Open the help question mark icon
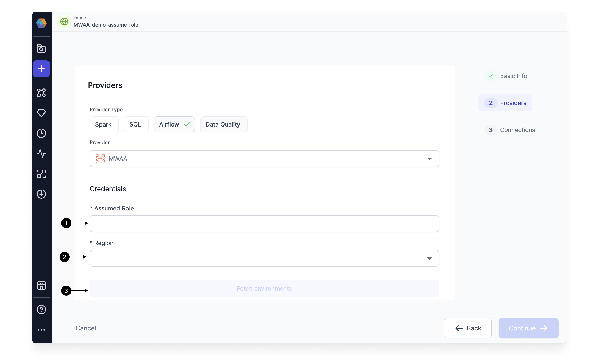This screenshot has width=608, height=364. click(x=41, y=310)
